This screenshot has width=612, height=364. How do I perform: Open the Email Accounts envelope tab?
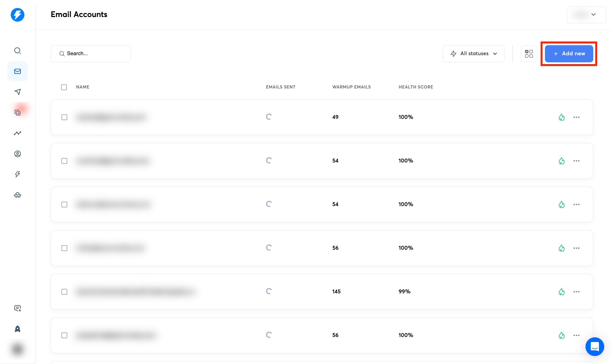click(x=17, y=71)
